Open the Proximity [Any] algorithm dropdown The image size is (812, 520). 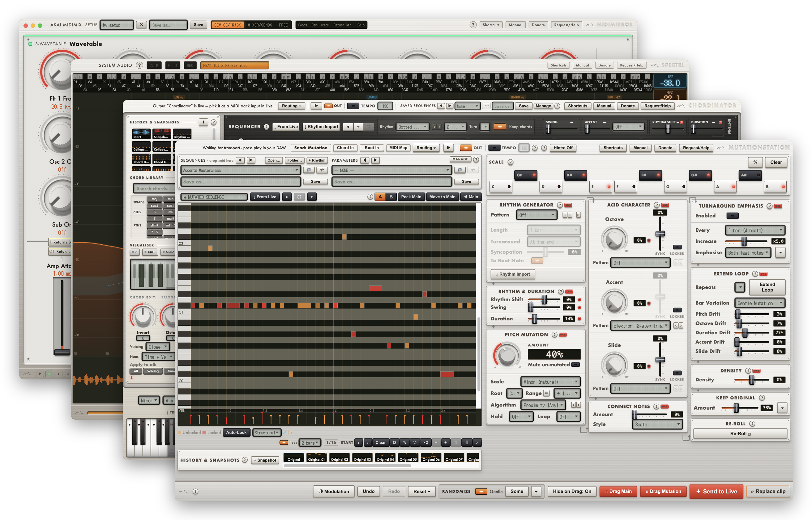coord(543,405)
